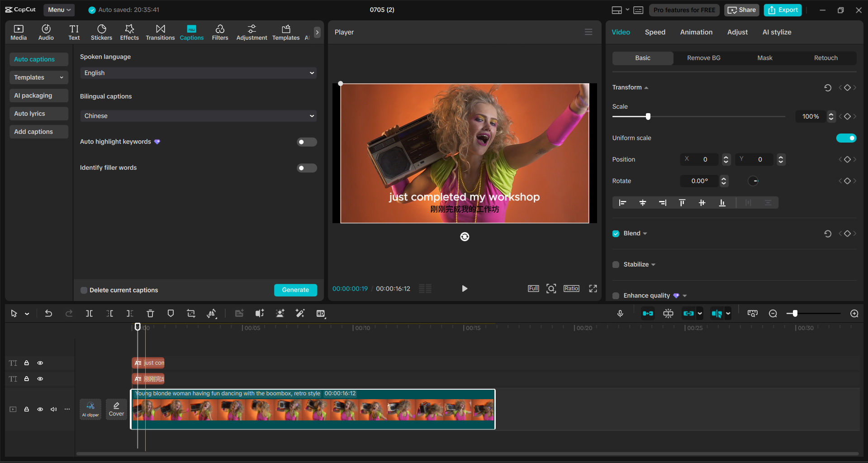Image resolution: width=868 pixels, height=463 pixels.
Task: Open selection tool dropdown arrow
Action: coord(27,314)
